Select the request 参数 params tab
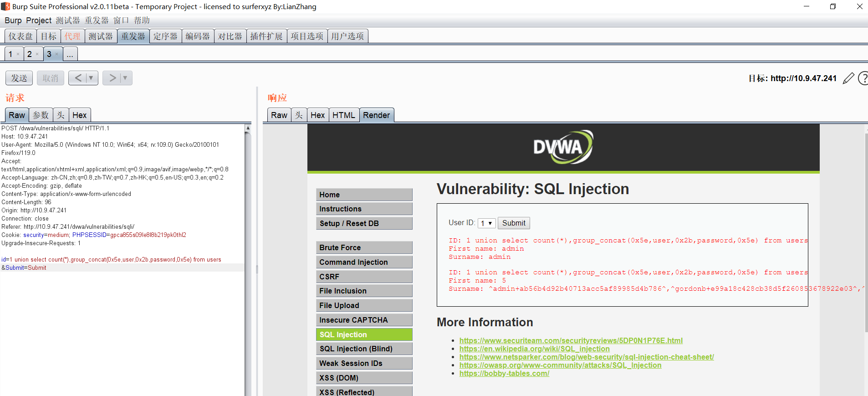 click(x=41, y=115)
